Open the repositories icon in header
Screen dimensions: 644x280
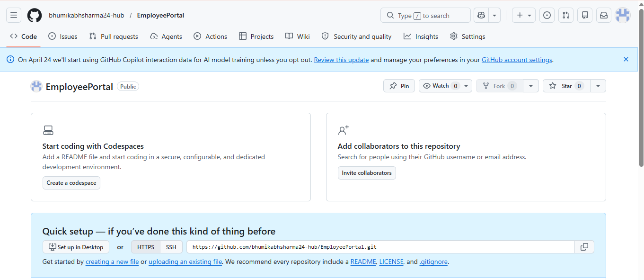[585, 15]
